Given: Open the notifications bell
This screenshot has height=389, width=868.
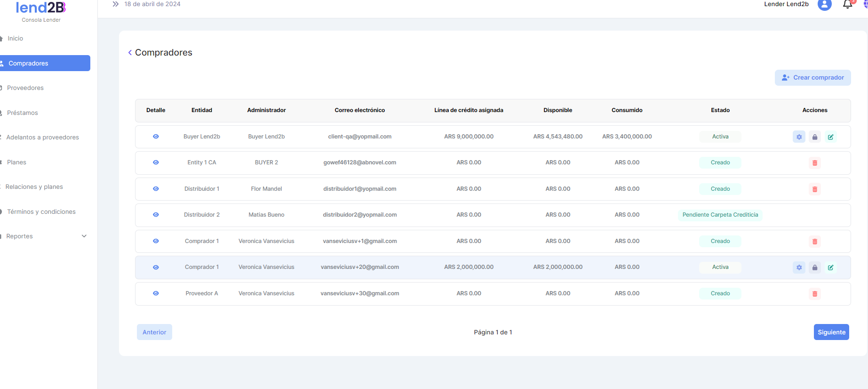Looking at the screenshot, I should 847,5.
